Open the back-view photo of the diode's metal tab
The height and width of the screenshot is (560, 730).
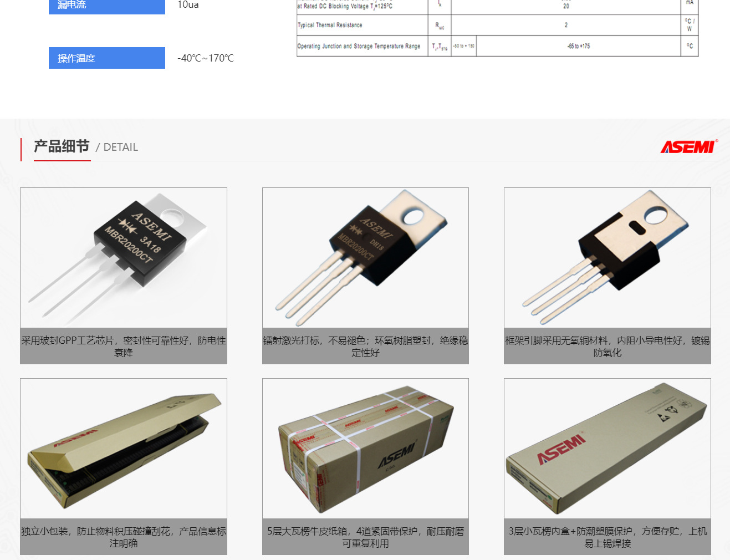point(608,258)
